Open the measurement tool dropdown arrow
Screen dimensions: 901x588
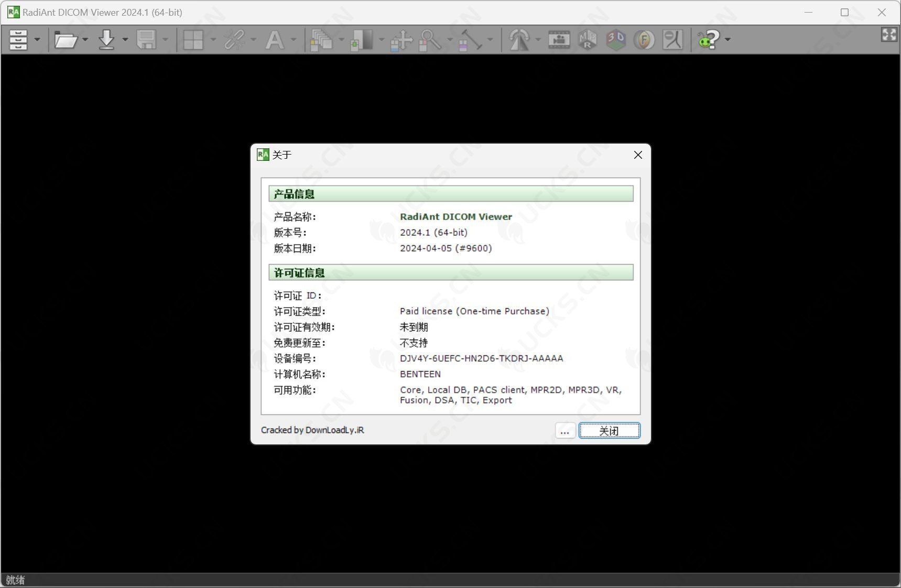490,40
